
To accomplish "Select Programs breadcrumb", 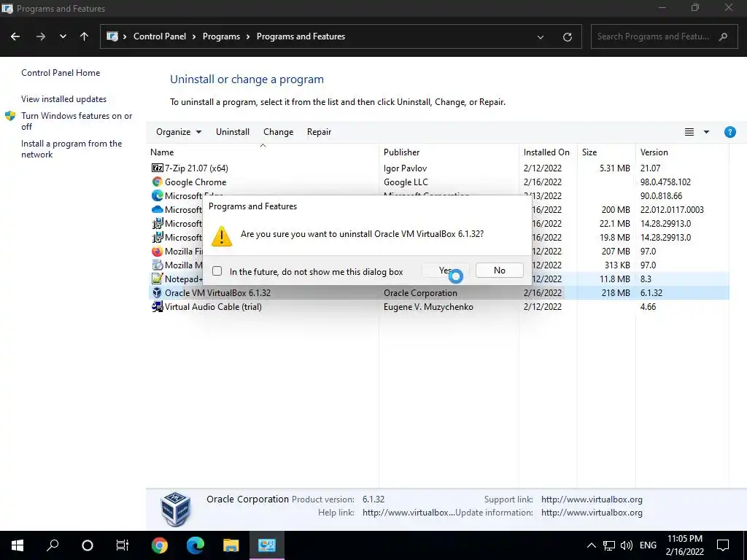I will 221,36.
